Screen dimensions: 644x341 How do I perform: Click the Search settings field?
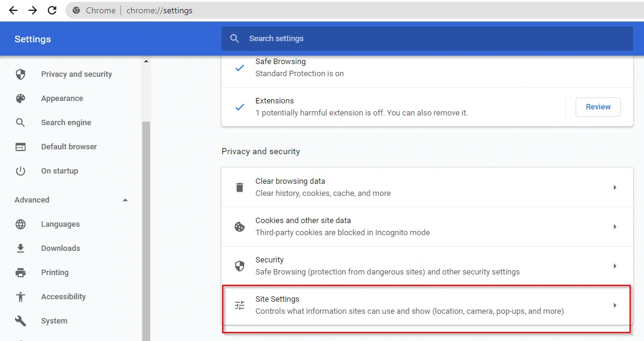click(x=427, y=39)
